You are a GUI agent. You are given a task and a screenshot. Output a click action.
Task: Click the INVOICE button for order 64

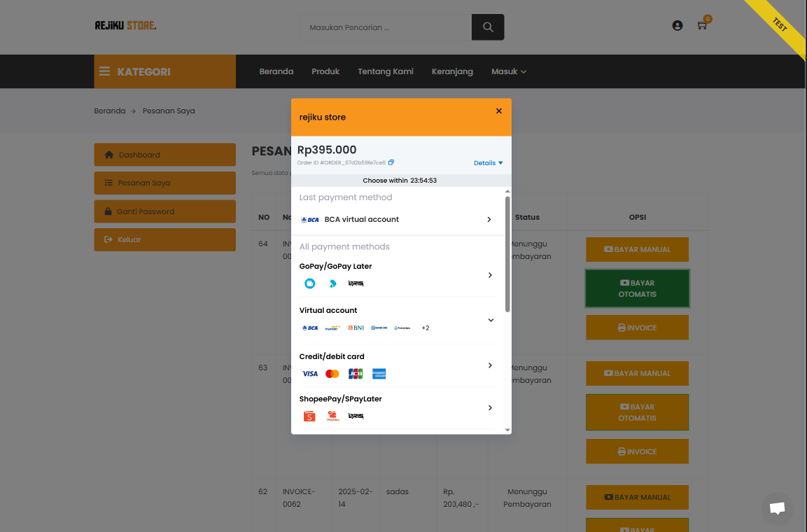coord(637,327)
